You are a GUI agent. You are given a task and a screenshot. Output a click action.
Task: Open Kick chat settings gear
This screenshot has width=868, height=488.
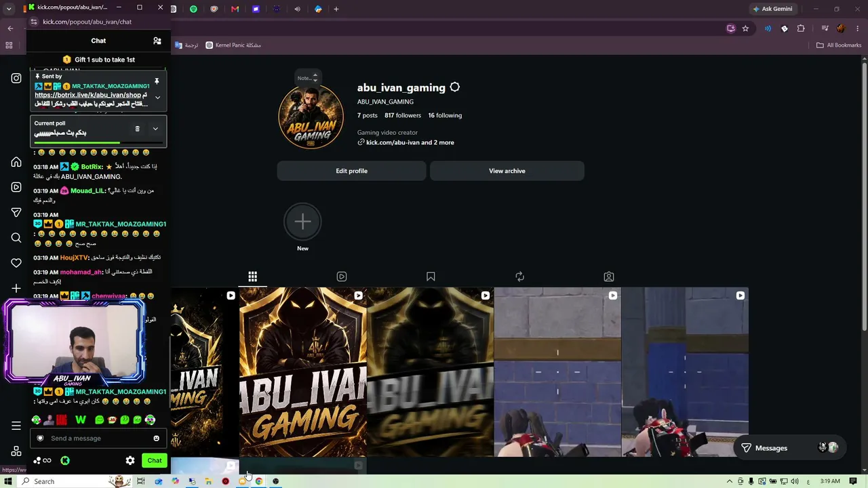point(130,461)
